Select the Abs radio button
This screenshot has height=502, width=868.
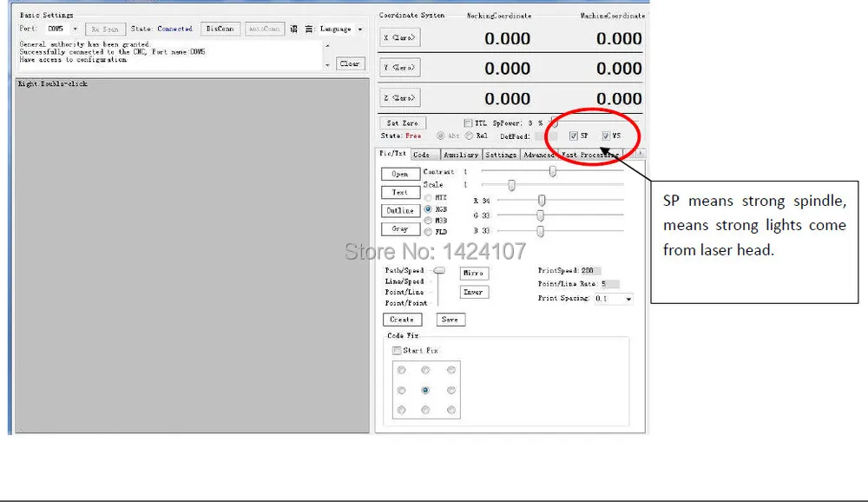(441, 135)
